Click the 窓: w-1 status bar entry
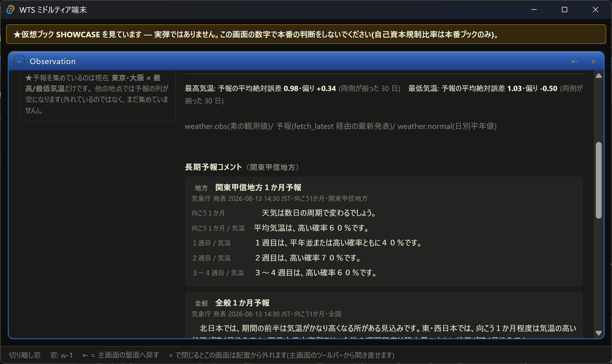Viewport: 612px width, 364px height. [61, 355]
